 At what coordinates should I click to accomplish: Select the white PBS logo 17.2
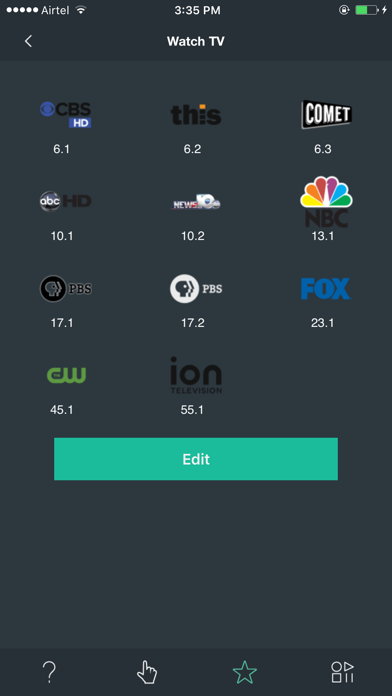point(196,289)
